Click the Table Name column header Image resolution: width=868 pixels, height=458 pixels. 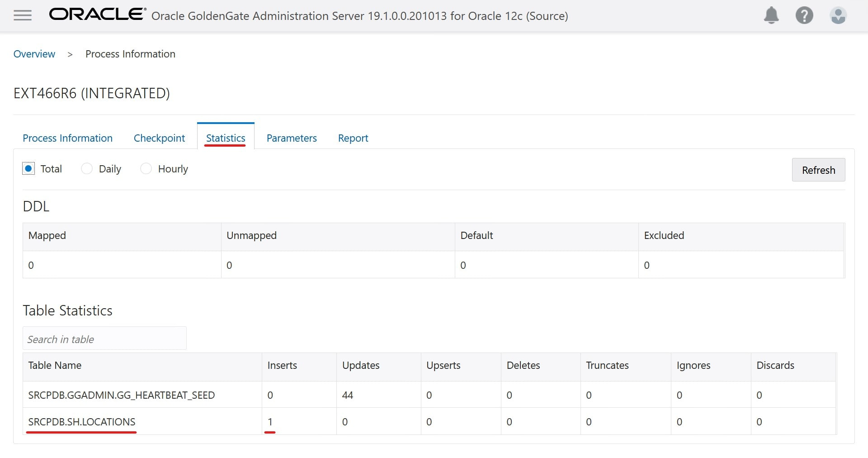pyautogui.click(x=55, y=365)
